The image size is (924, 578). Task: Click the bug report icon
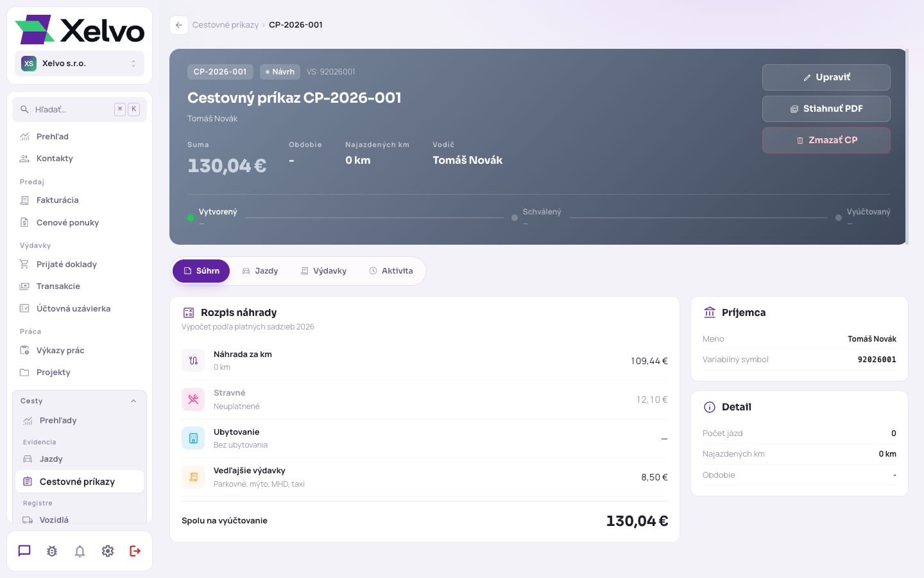click(52, 551)
